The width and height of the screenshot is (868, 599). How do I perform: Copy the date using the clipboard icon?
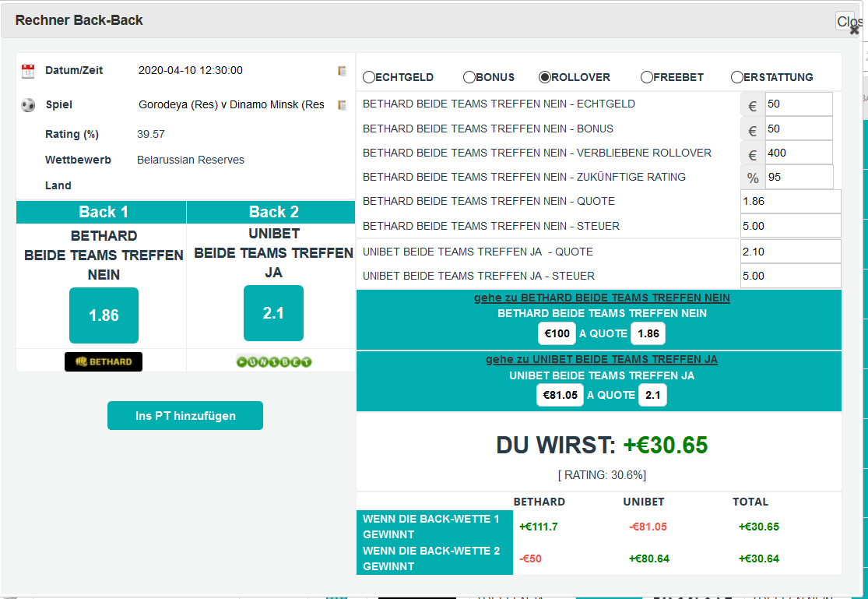[342, 71]
